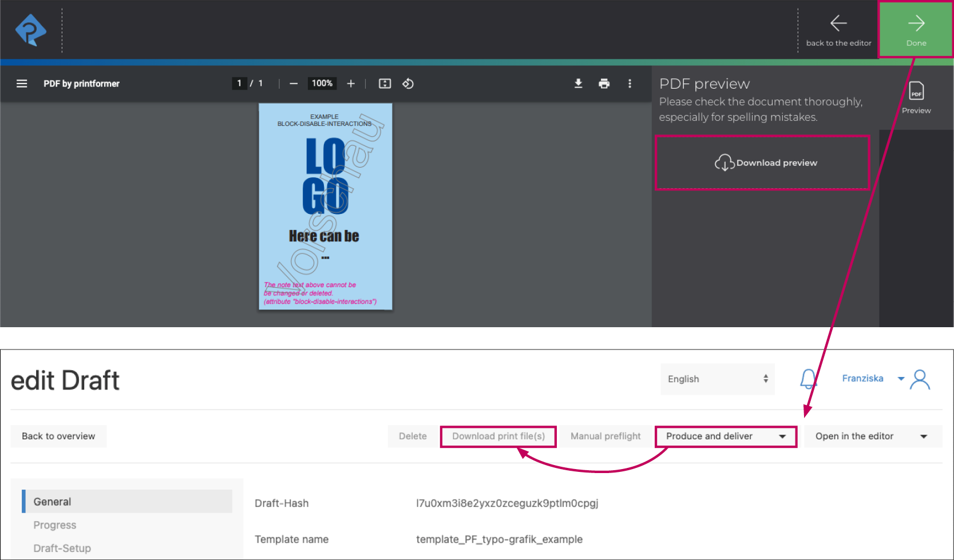Open notifications bell

[x=808, y=379]
